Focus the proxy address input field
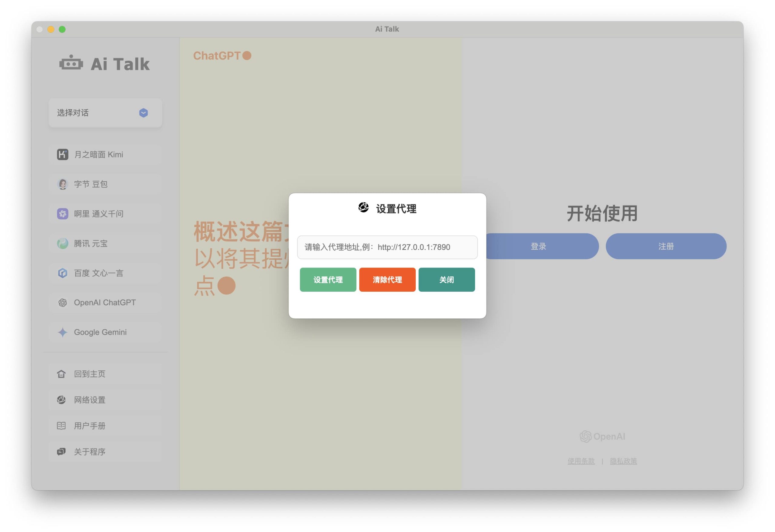The width and height of the screenshot is (775, 532). [387, 247]
